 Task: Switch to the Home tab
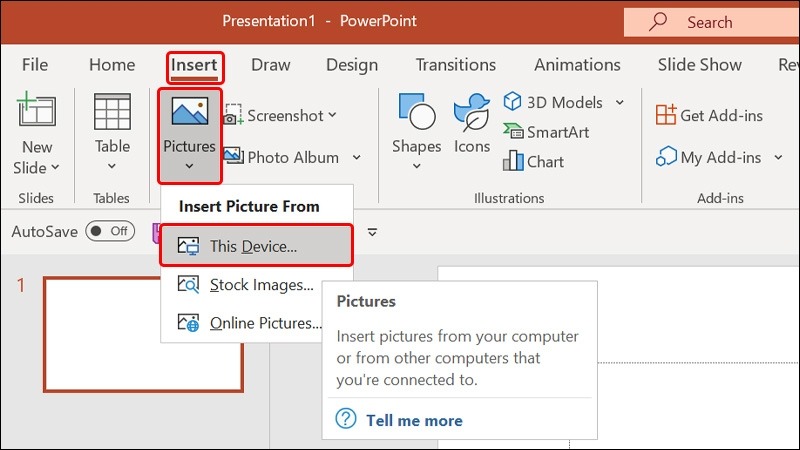click(x=112, y=65)
